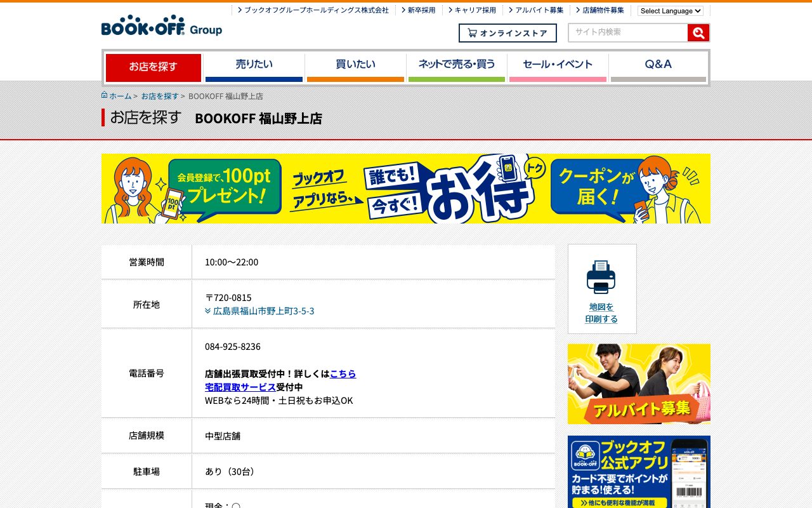Click the こちら link for 出張買取
Viewport: 812px width, 508px height.
[x=343, y=374]
